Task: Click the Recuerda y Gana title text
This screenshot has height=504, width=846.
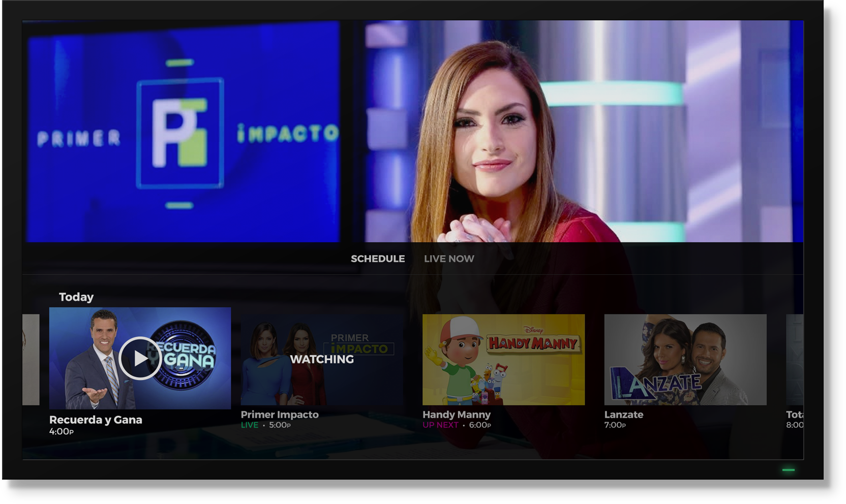Action: [x=96, y=420]
